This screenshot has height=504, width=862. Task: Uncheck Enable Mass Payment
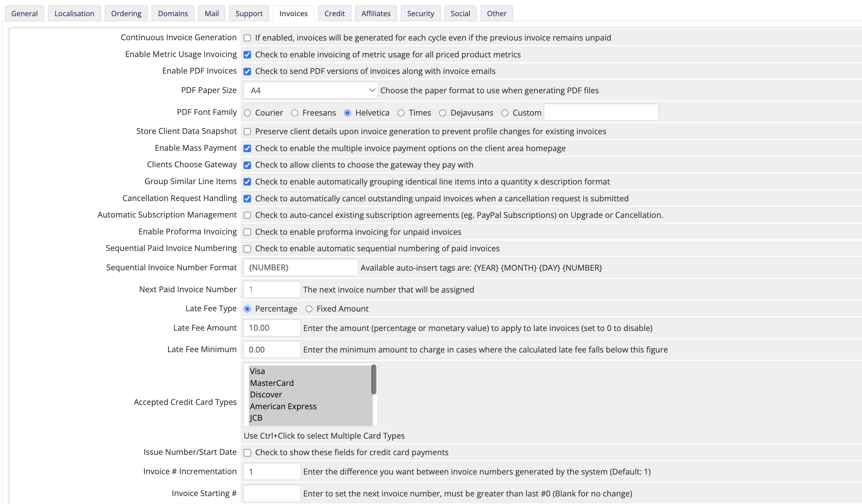click(x=247, y=148)
